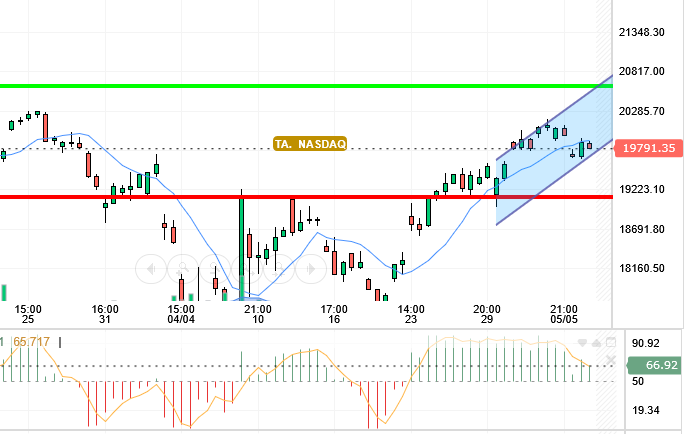The height and width of the screenshot is (434, 687).
Task: Click the green indicator value tag 66.92
Action: 655,365
